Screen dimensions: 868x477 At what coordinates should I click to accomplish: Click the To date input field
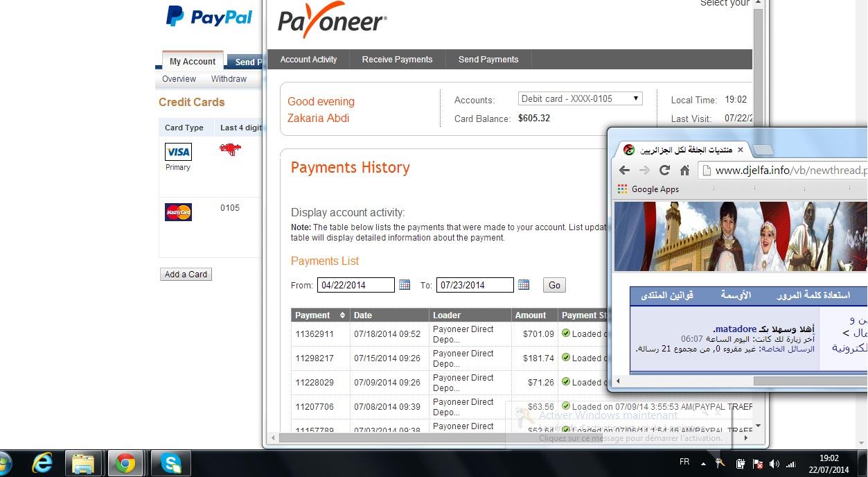tap(475, 285)
